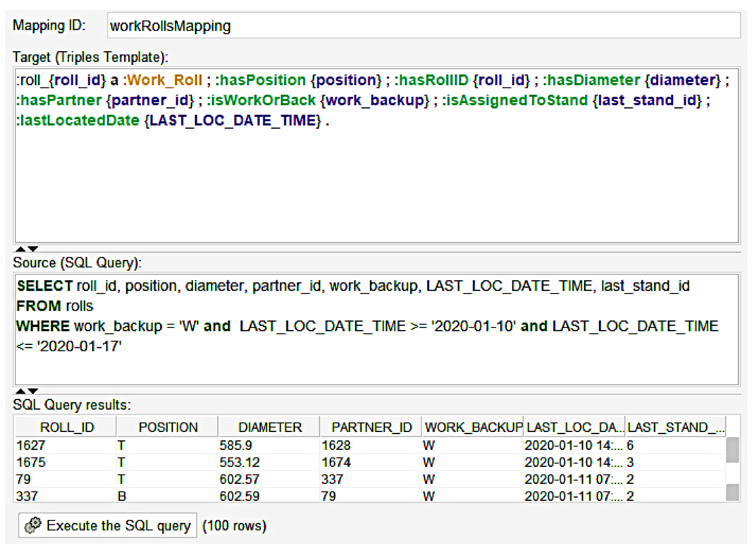This screenshot has width=756, height=553.
Task: Click the LAST_LOC_DA... column header
Action: (574, 427)
